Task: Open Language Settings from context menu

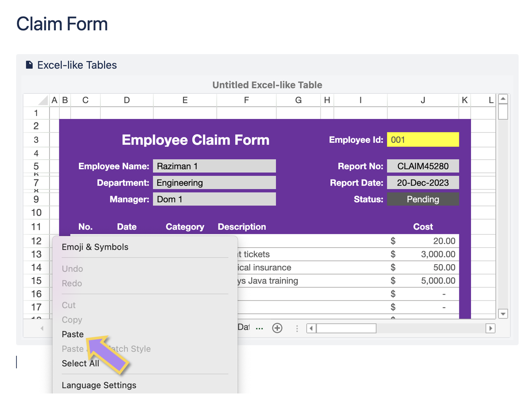Action: tap(99, 385)
